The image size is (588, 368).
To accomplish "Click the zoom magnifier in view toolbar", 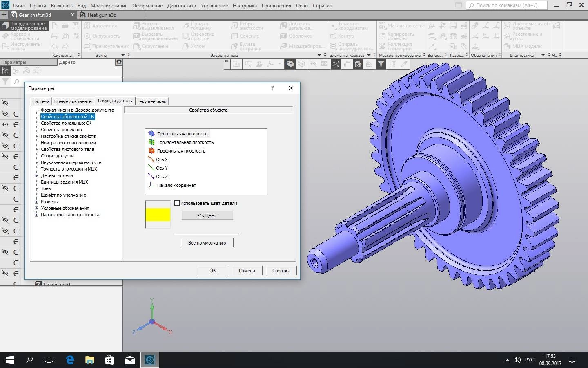I will point(248,64).
